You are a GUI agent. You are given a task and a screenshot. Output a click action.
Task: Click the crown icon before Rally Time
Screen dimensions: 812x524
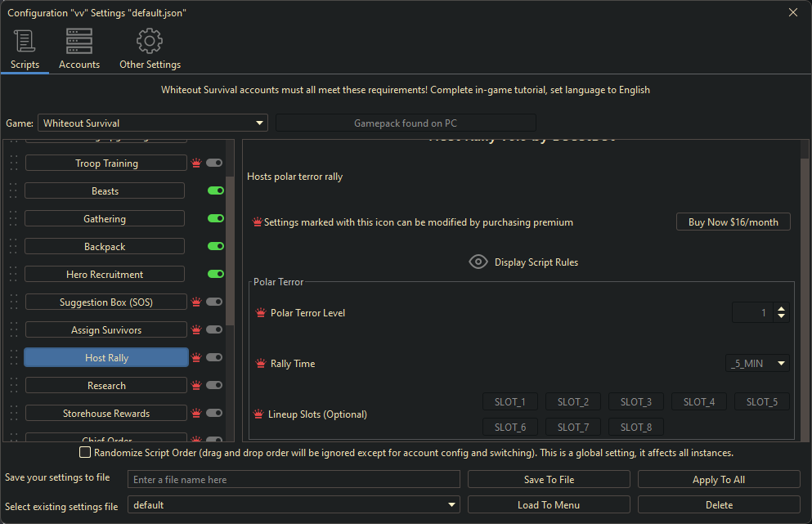[261, 364]
